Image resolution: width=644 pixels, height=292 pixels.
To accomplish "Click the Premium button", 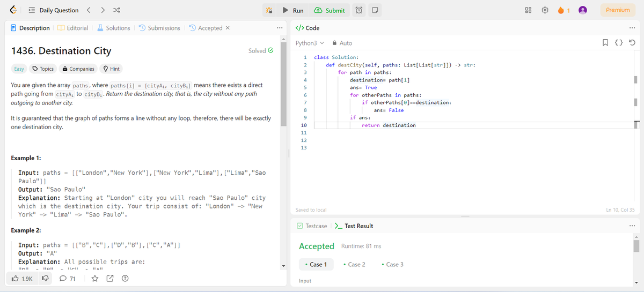I will (x=618, y=10).
